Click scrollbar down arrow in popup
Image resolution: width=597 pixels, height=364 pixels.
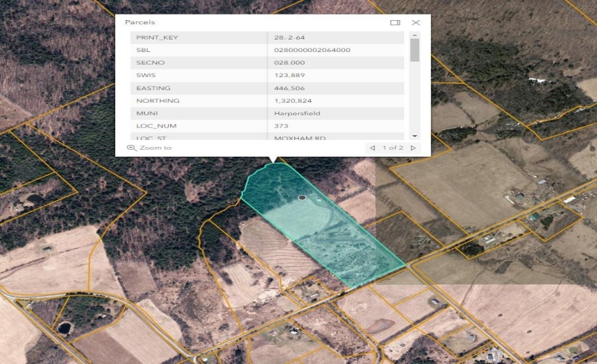[414, 136]
